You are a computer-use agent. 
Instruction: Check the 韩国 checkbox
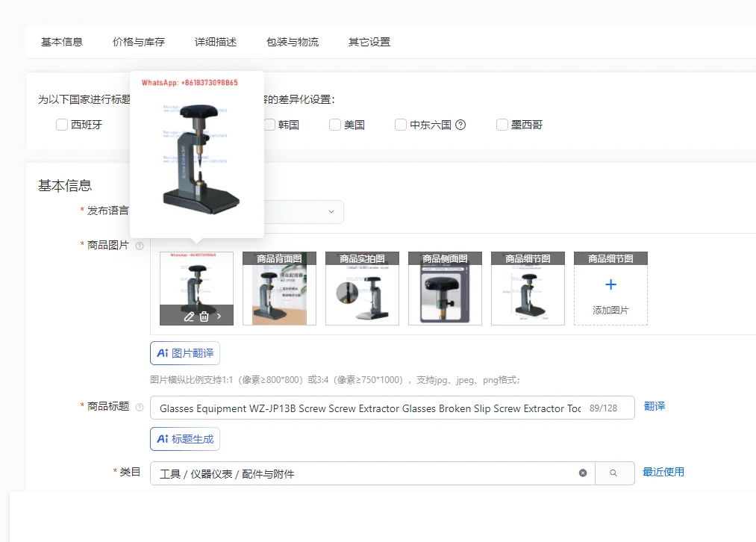[269, 125]
